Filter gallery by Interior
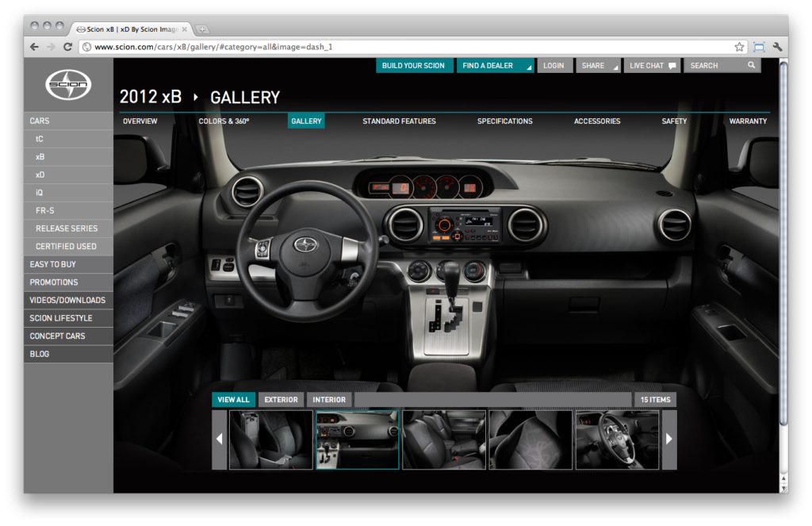Screen dimensions: 812x526 (x=329, y=400)
